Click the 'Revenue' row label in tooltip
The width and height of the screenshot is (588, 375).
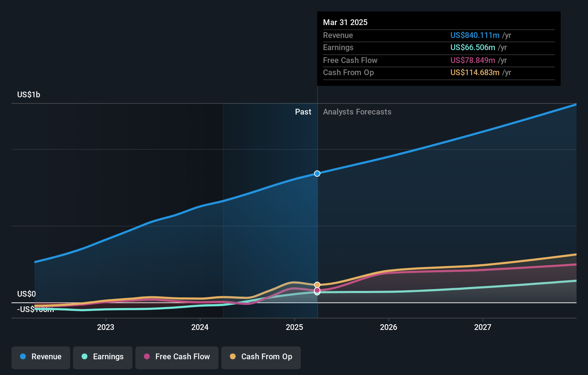tap(338, 35)
